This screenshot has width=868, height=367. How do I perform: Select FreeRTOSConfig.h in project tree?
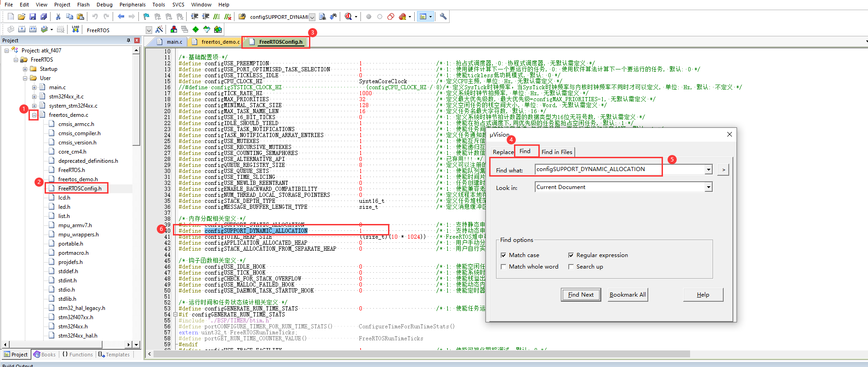click(x=80, y=189)
